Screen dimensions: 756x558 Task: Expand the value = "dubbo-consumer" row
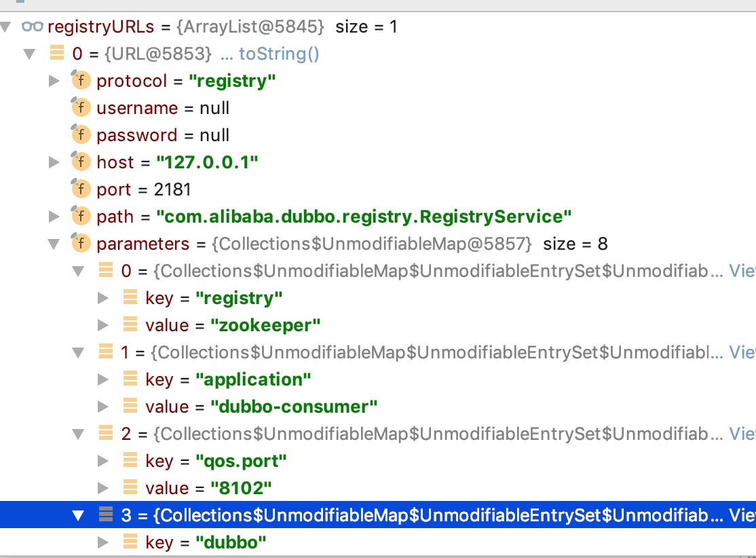tap(102, 407)
